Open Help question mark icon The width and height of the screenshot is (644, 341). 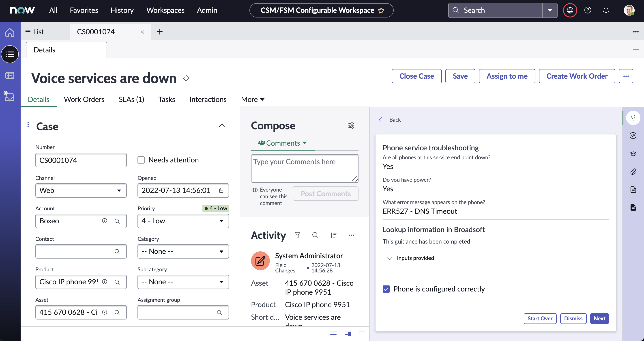coord(588,10)
